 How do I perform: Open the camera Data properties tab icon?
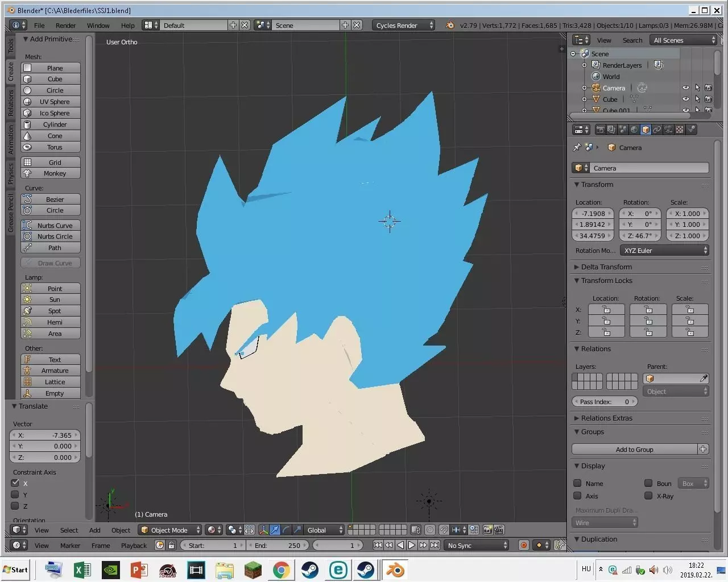pos(668,130)
